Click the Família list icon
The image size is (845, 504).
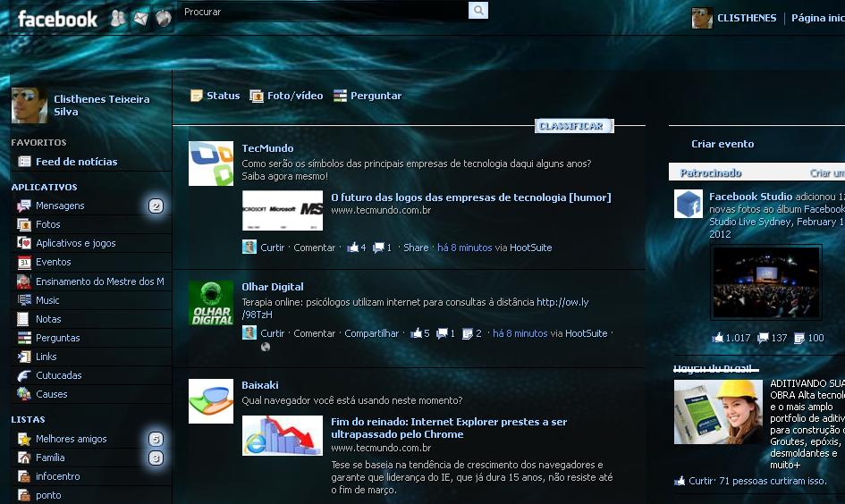click(x=24, y=458)
